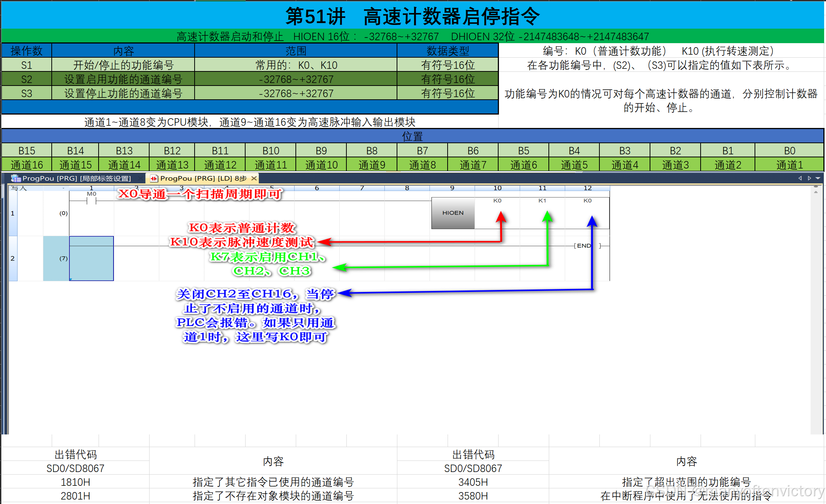
Task: Click the 通道1 cell
Action: tap(789, 165)
